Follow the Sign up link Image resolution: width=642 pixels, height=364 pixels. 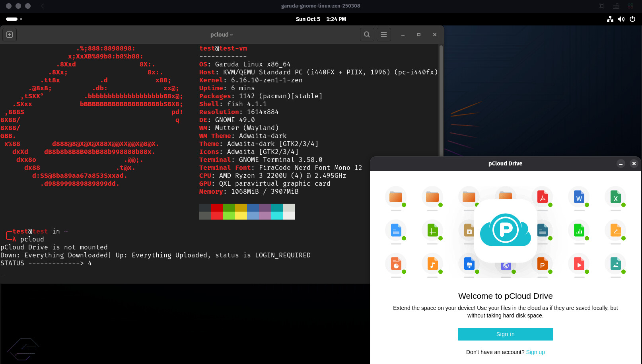[x=535, y=352]
